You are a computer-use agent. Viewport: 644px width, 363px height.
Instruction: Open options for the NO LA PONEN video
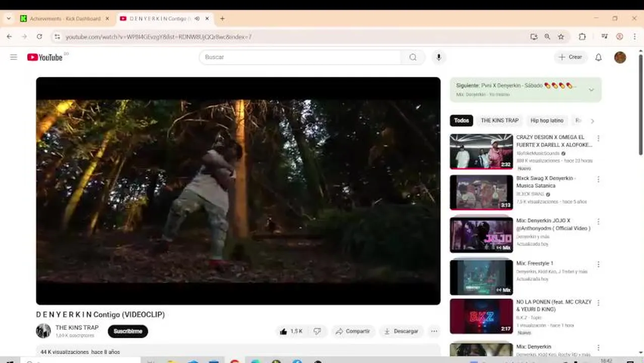(599, 303)
